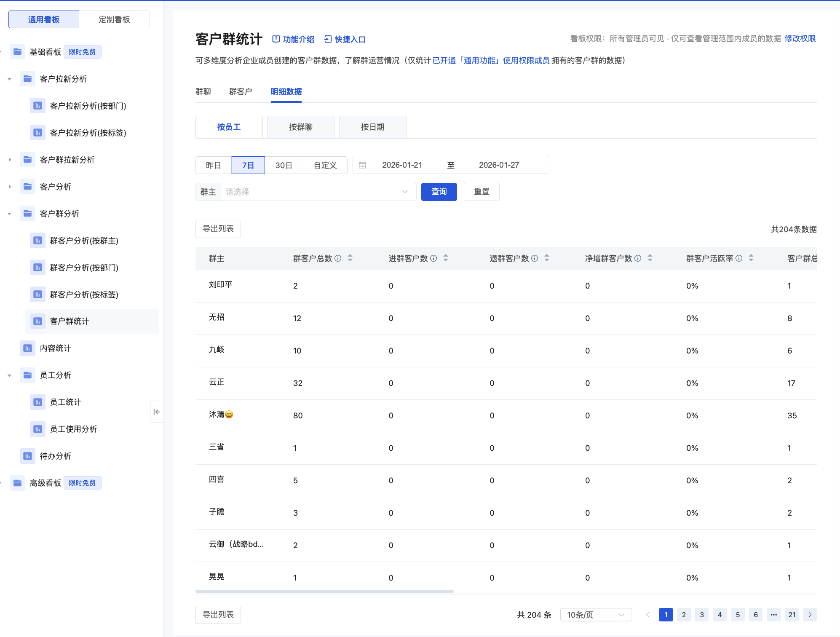Sort by 进群客户数 column arrows
This screenshot has height=637, width=840.
click(x=446, y=258)
